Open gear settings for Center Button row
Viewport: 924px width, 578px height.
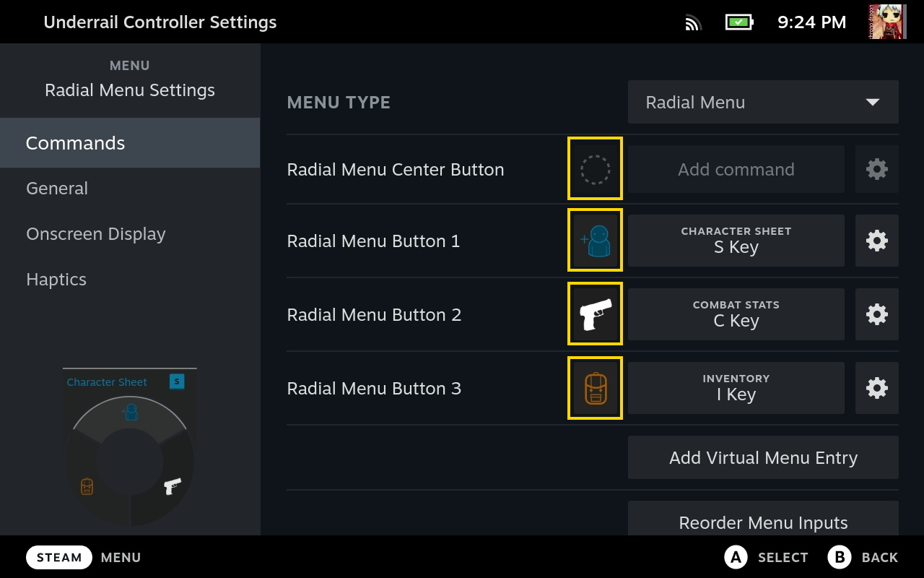pos(877,169)
